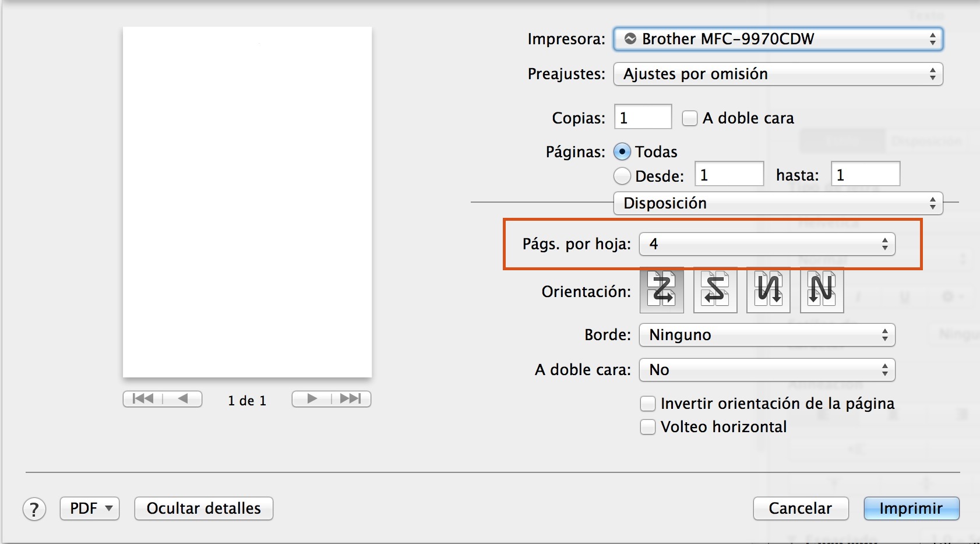Check Invertir orientación de la página

(x=648, y=404)
